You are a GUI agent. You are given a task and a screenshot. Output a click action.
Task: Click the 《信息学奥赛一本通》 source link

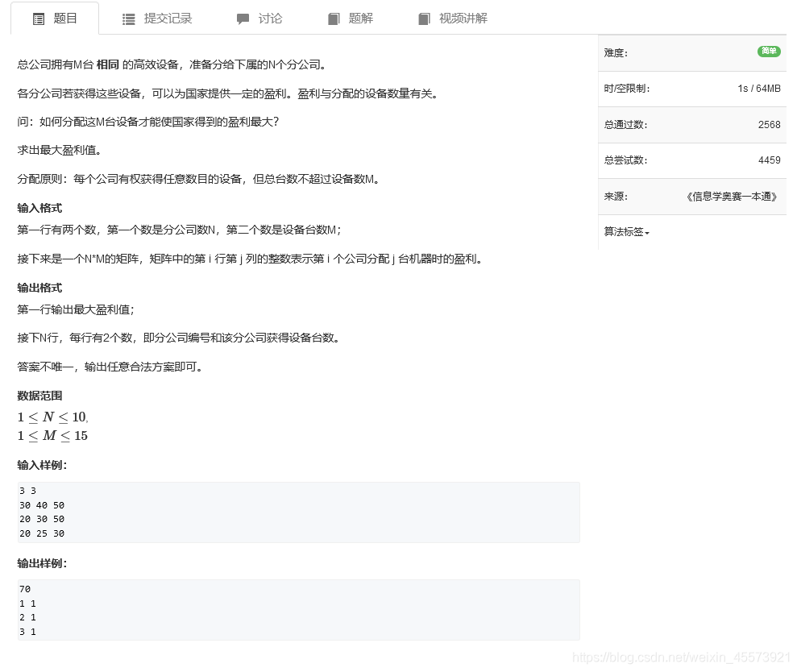click(732, 197)
